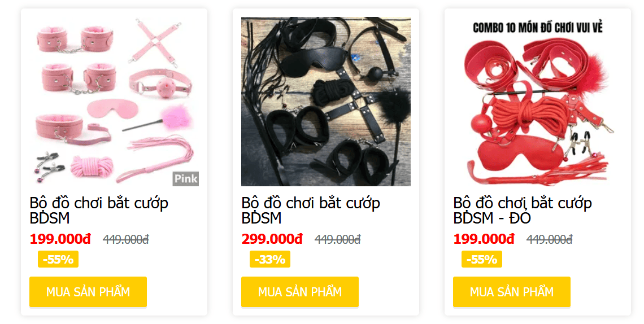Click the -55% badge on pink set
The width and height of the screenshot is (644, 324).
58,259
